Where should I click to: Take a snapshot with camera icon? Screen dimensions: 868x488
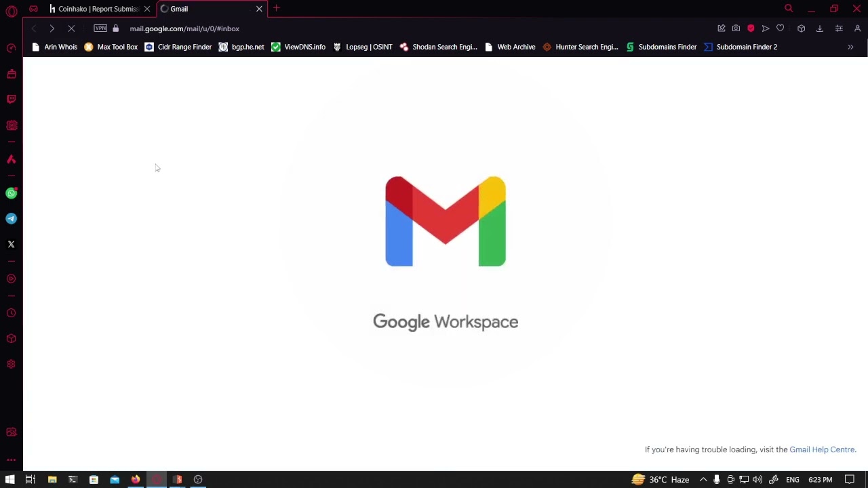736,28
